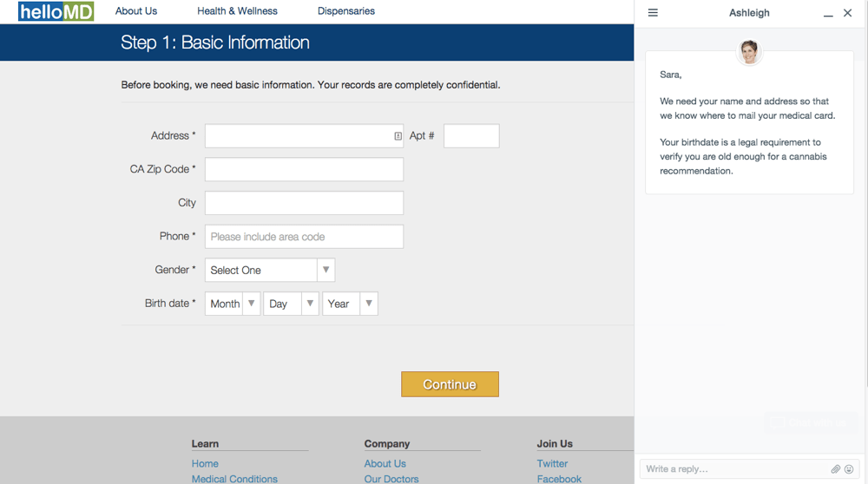Open the birth Month dropdown

pos(232,304)
